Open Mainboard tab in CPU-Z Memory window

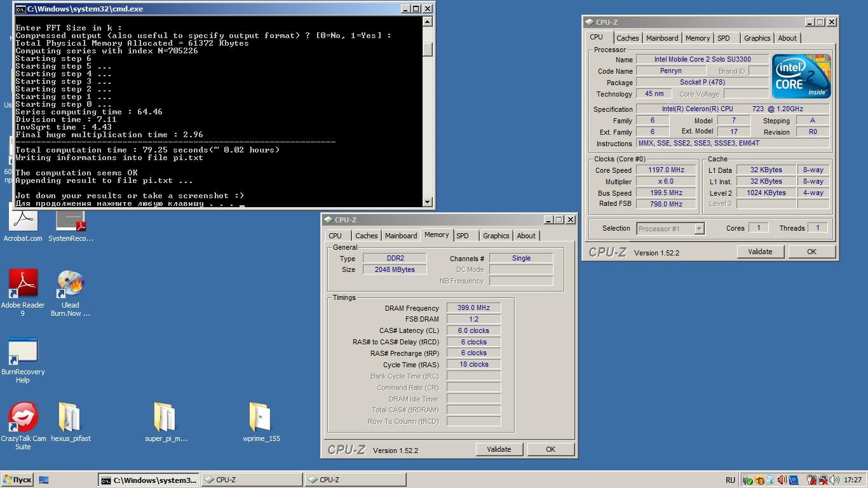point(401,236)
